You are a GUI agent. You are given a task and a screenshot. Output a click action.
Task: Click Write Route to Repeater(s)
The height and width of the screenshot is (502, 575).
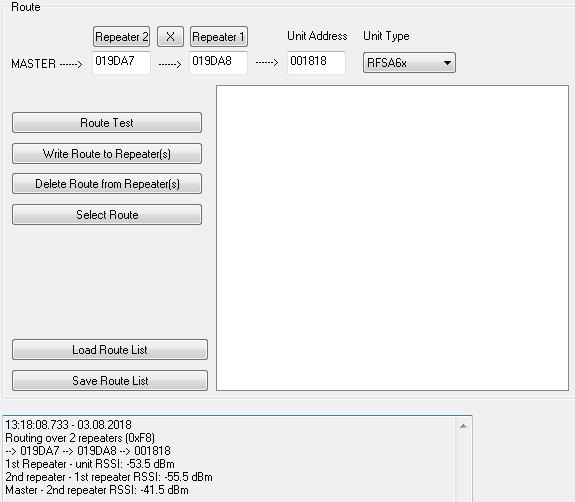click(107, 153)
